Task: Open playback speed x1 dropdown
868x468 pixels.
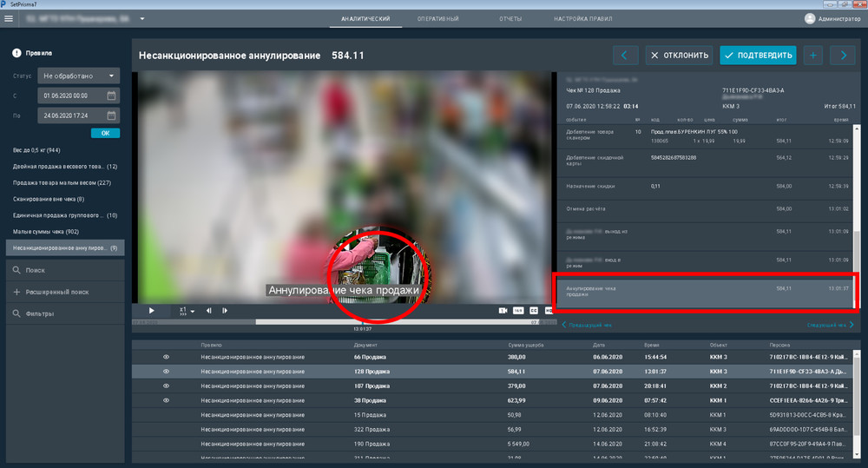Action: pyautogui.click(x=187, y=311)
